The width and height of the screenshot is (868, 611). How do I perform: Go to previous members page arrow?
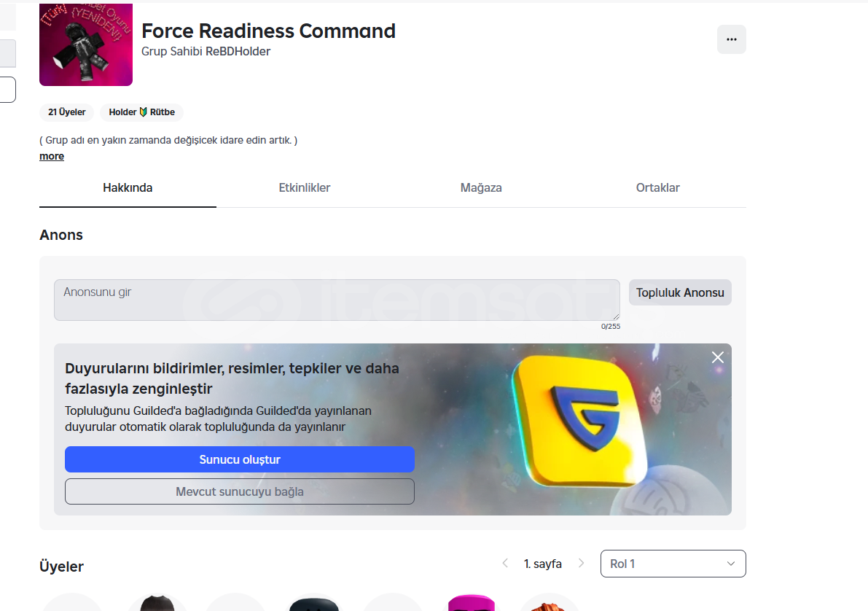point(505,564)
